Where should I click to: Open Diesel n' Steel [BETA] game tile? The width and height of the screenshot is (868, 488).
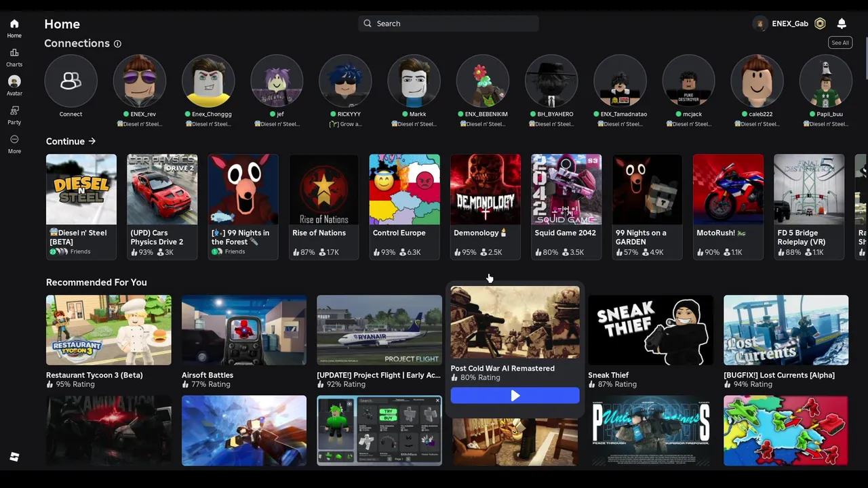[x=81, y=207]
